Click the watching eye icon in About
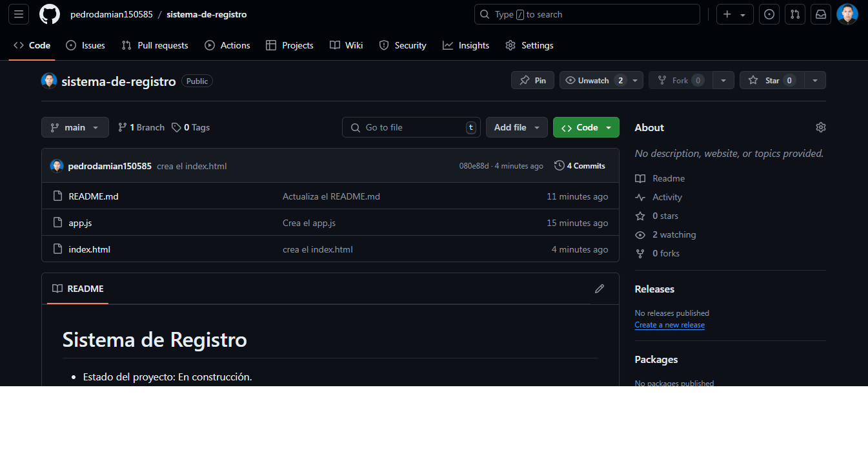The height and width of the screenshot is (465, 868). coord(640,234)
